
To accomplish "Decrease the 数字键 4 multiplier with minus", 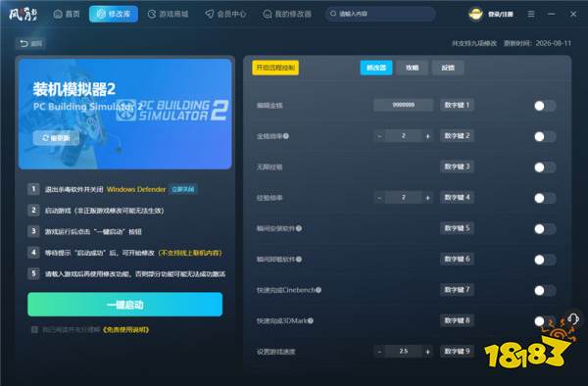I will tap(379, 198).
